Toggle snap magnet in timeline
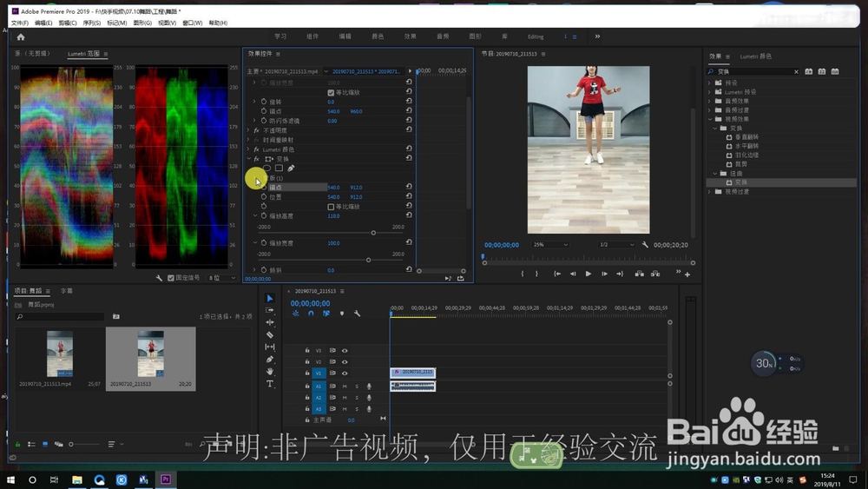868x489 pixels. tap(311, 314)
